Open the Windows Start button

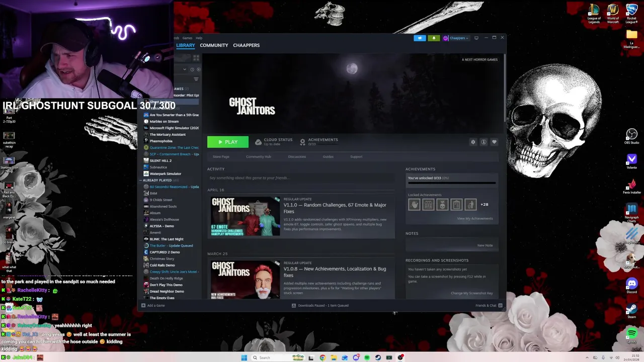244,357
